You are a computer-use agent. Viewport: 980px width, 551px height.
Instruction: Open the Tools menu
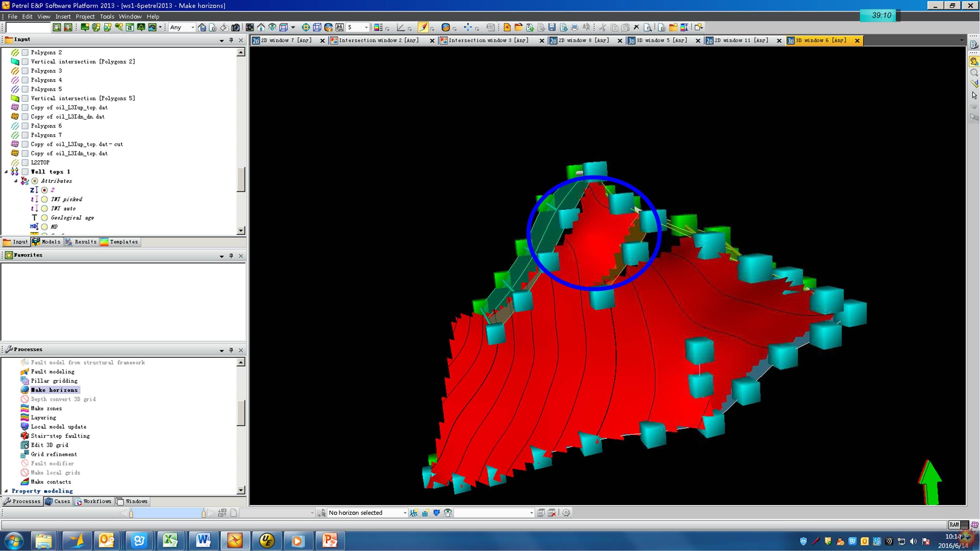[x=107, y=16]
